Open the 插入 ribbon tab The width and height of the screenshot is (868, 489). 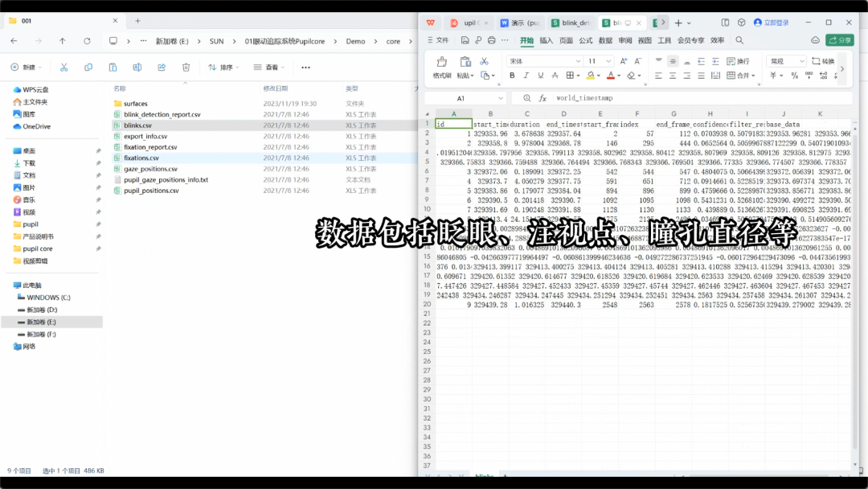[547, 40]
